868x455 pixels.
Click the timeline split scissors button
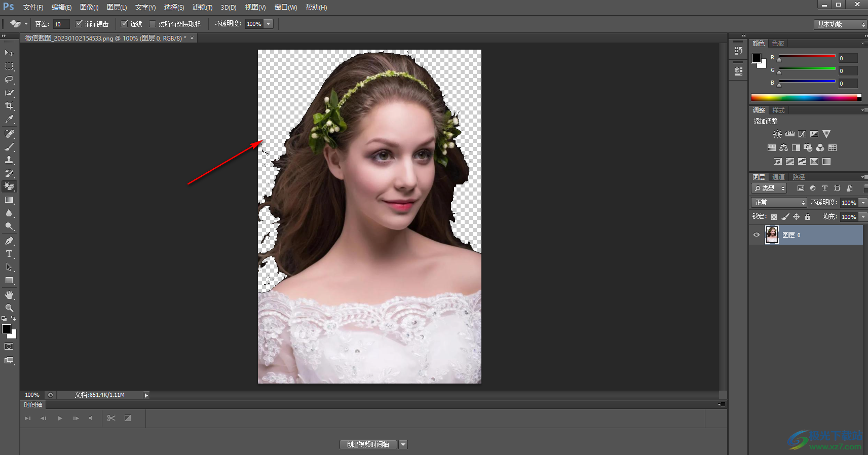tap(111, 419)
